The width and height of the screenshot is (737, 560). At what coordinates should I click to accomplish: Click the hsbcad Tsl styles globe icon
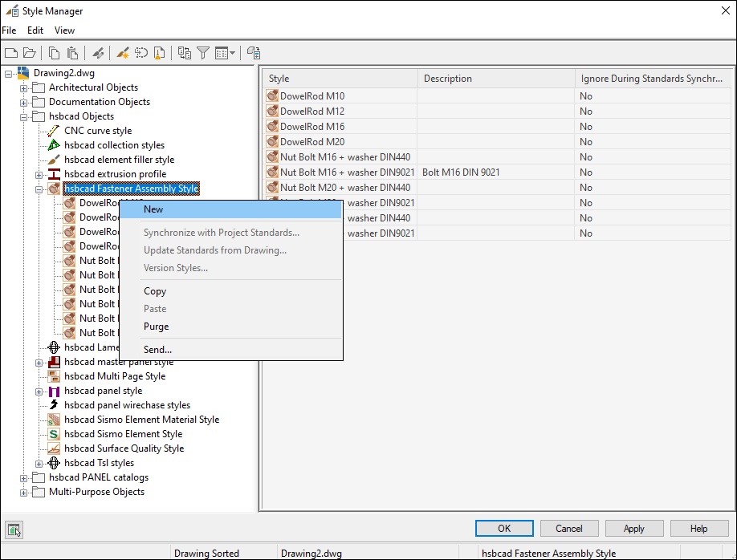pyautogui.click(x=54, y=463)
